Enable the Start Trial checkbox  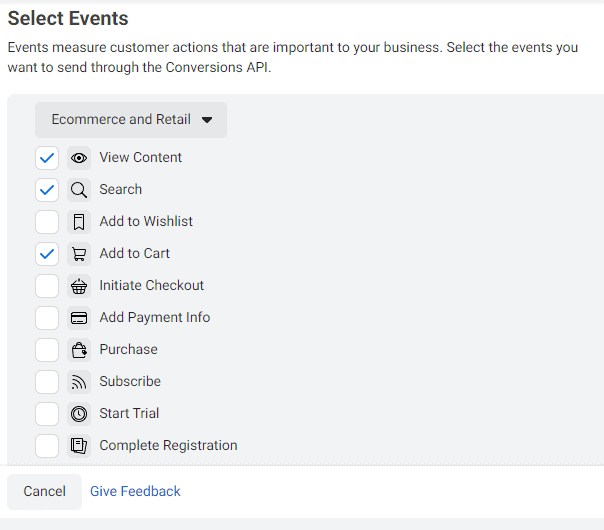[x=47, y=414]
